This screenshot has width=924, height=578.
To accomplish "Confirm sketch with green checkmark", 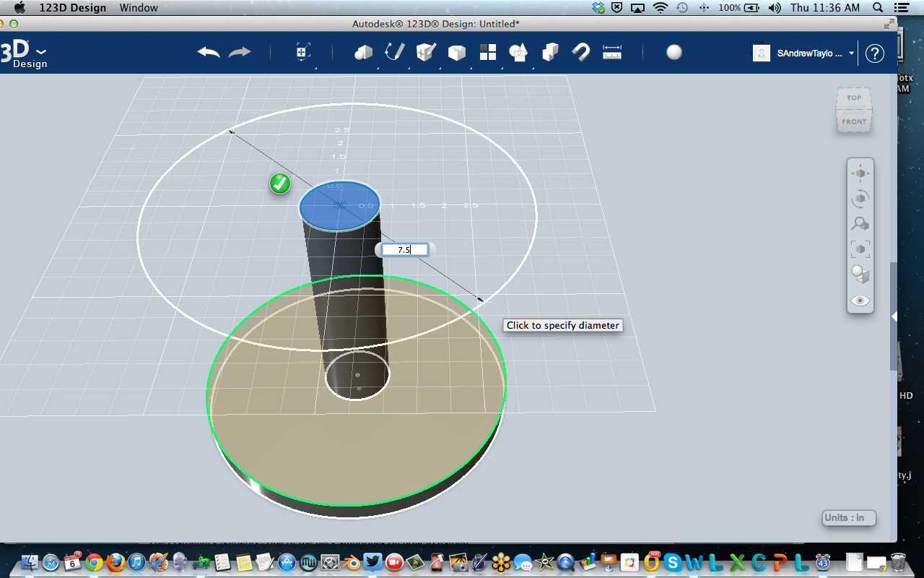I will [x=280, y=184].
